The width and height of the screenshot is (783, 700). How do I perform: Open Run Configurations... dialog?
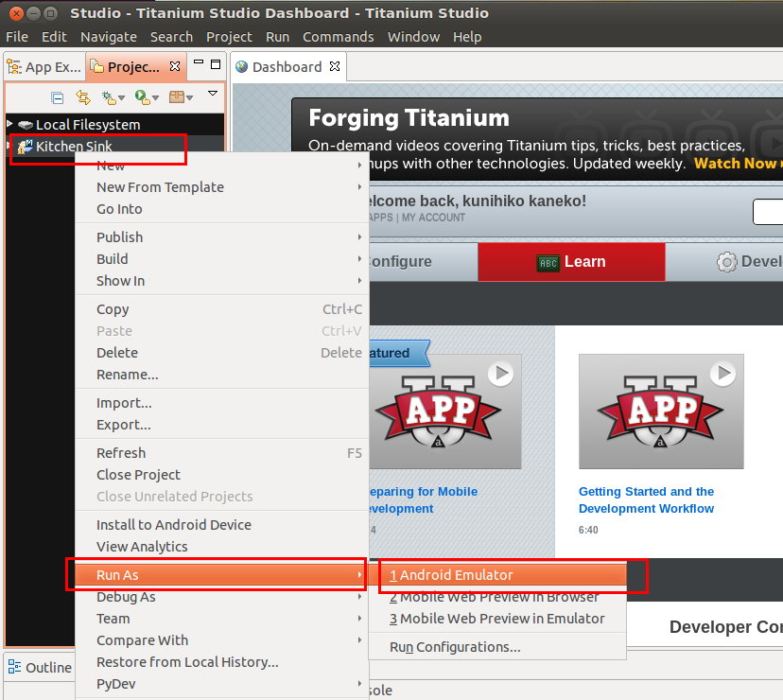(x=497, y=648)
